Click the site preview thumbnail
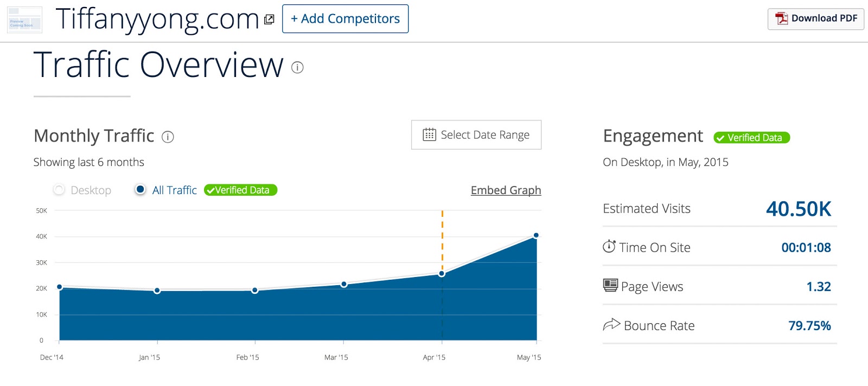Viewport: 868px width, 386px height. (x=24, y=20)
